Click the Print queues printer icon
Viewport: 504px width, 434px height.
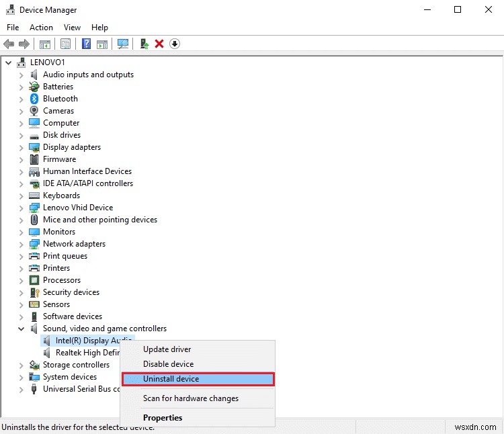pyautogui.click(x=34, y=256)
